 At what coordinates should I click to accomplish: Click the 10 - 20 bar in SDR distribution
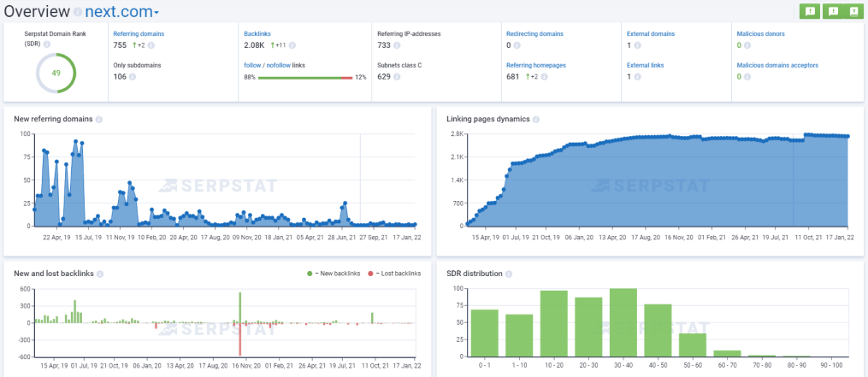point(554,323)
